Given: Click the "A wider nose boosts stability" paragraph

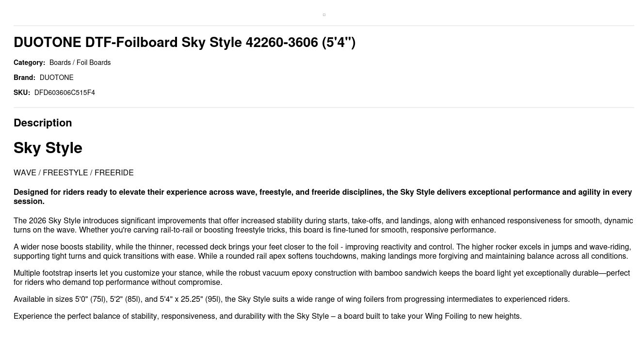Looking at the screenshot, I should click(322, 251).
